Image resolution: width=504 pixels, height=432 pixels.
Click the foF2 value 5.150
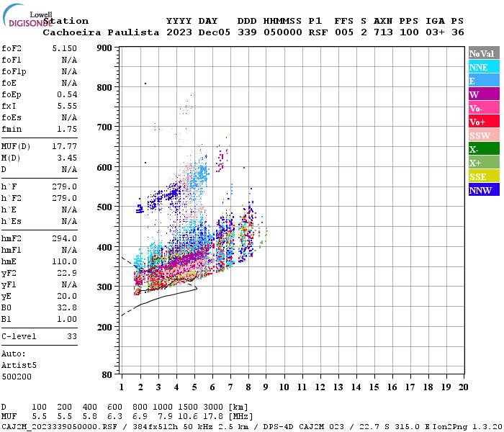click(65, 48)
